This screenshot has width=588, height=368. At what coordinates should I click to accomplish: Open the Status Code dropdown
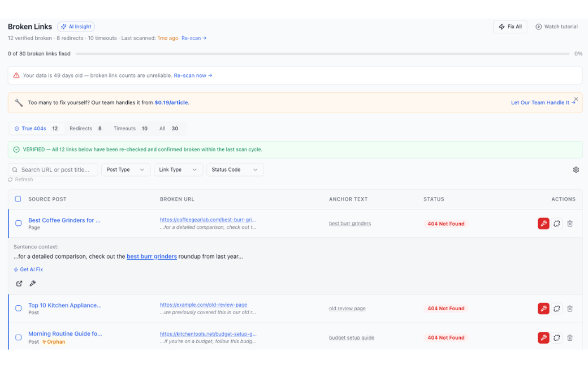tap(235, 170)
